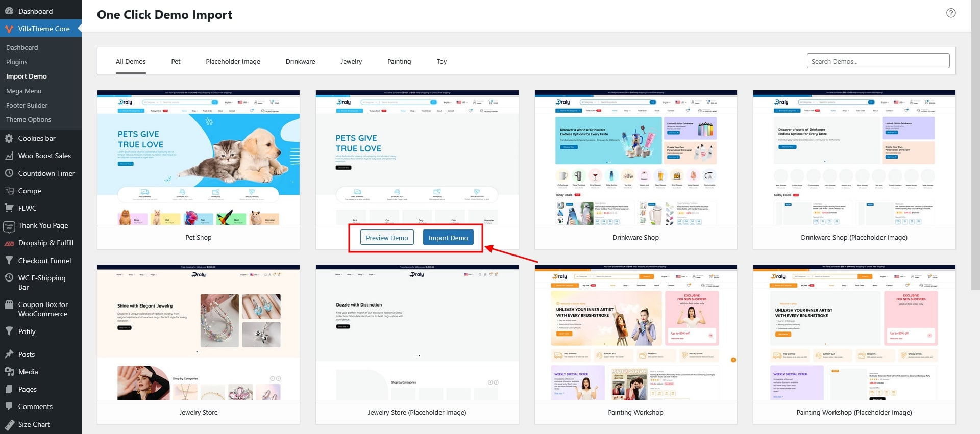The width and height of the screenshot is (980, 434).
Task: Switch to the Drinkware tab
Action: (300, 61)
